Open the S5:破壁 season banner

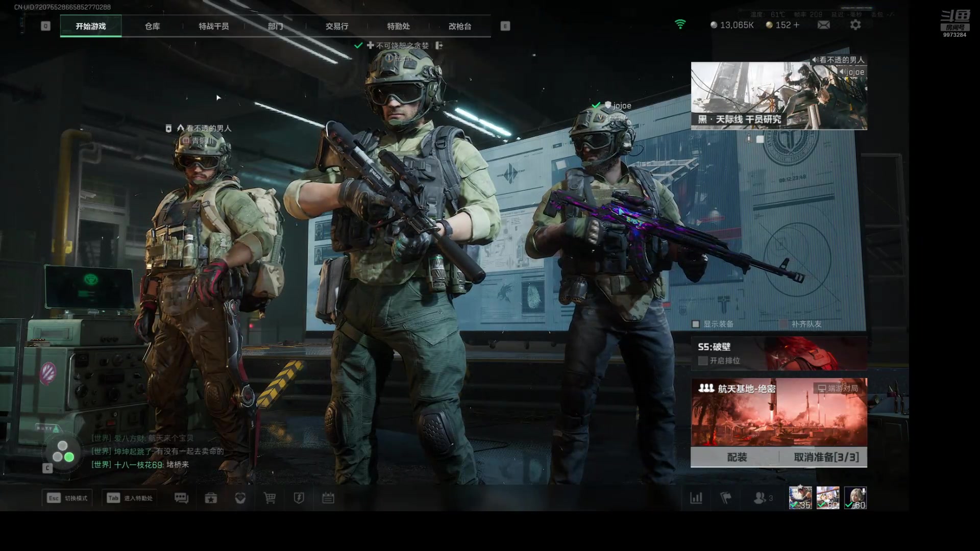click(779, 353)
